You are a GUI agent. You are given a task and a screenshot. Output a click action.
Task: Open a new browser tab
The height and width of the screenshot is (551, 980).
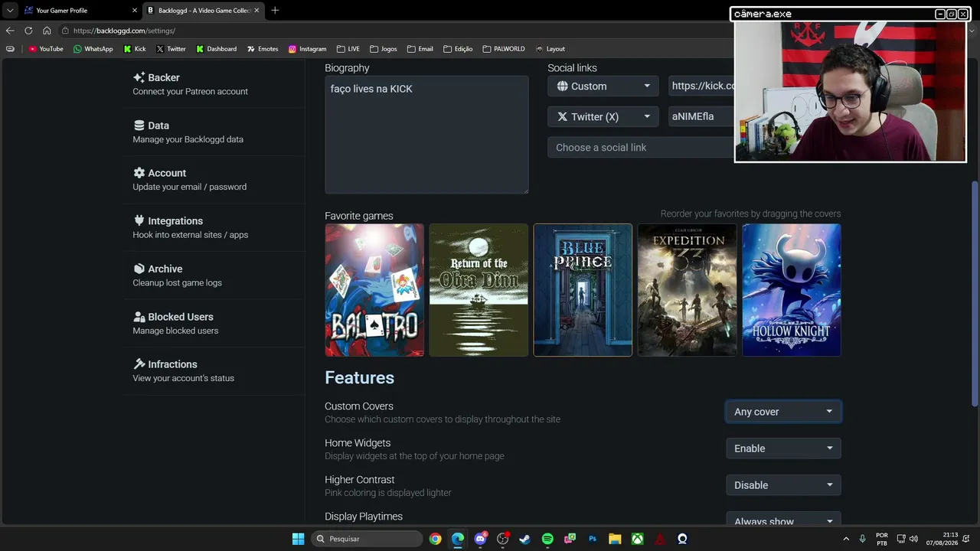pyautogui.click(x=275, y=11)
